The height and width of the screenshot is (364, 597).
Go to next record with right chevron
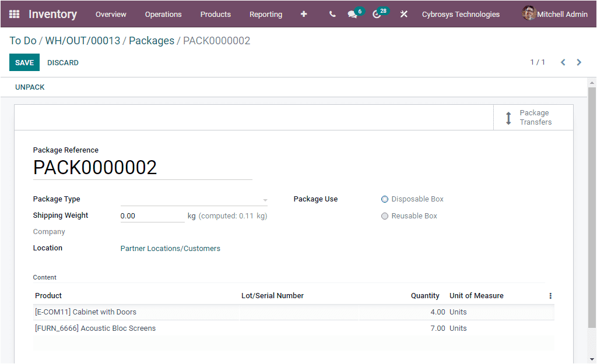tap(579, 62)
